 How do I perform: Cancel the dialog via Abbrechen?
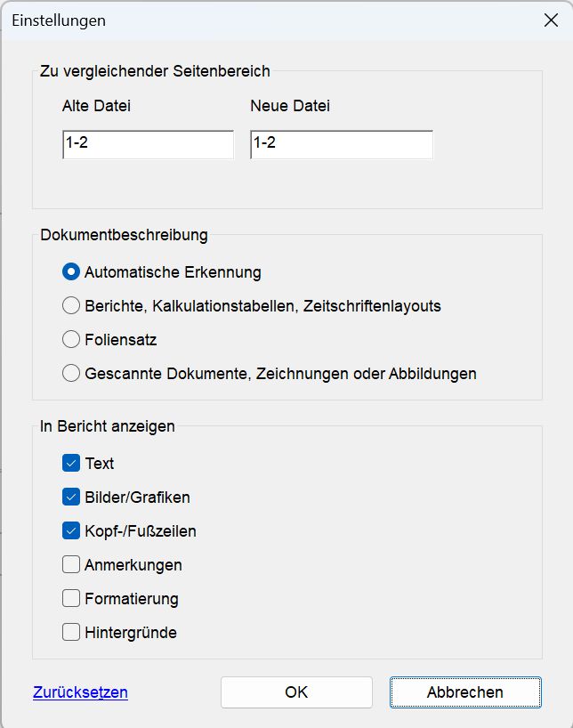[x=464, y=692]
